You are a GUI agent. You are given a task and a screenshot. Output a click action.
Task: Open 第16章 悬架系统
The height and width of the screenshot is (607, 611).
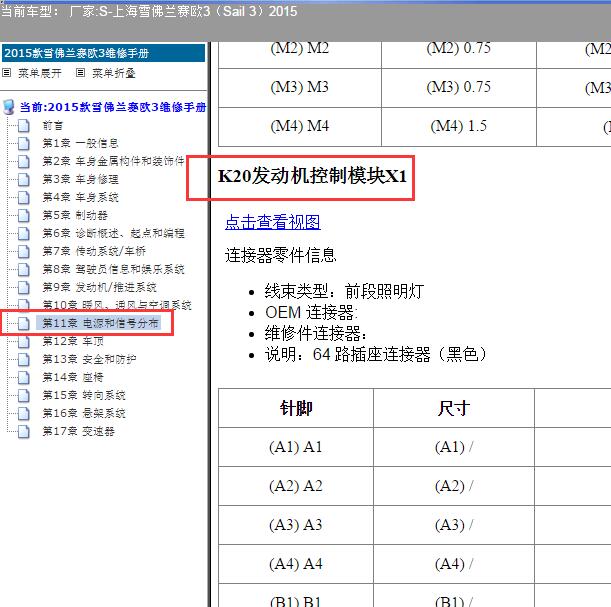pyautogui.click(x=84, y=413)
